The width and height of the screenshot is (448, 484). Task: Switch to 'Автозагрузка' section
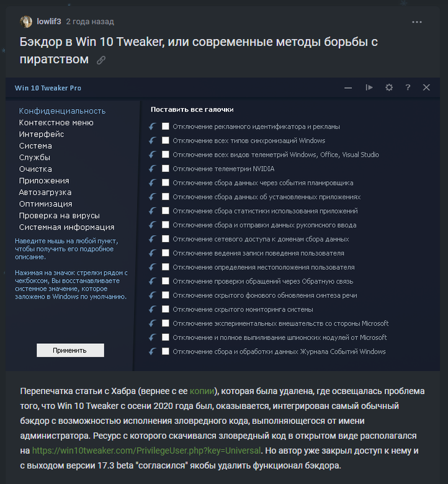coord(45,192)
